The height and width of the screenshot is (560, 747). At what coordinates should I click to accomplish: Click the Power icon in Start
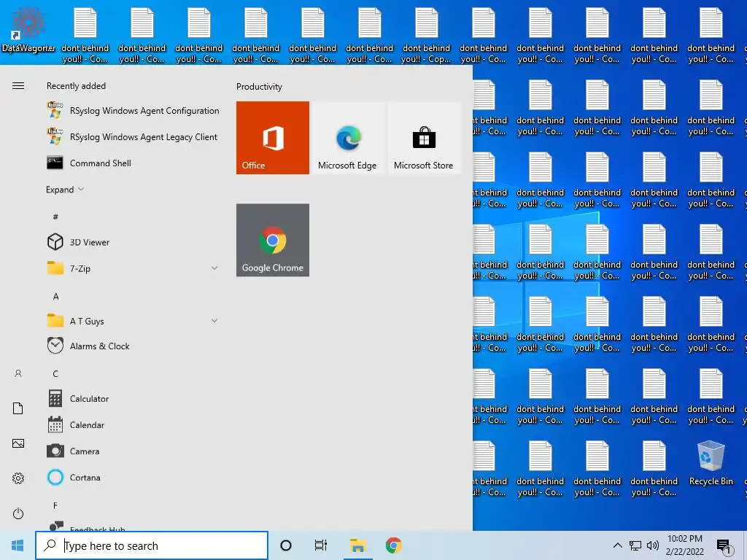click(x=18, y=513)
